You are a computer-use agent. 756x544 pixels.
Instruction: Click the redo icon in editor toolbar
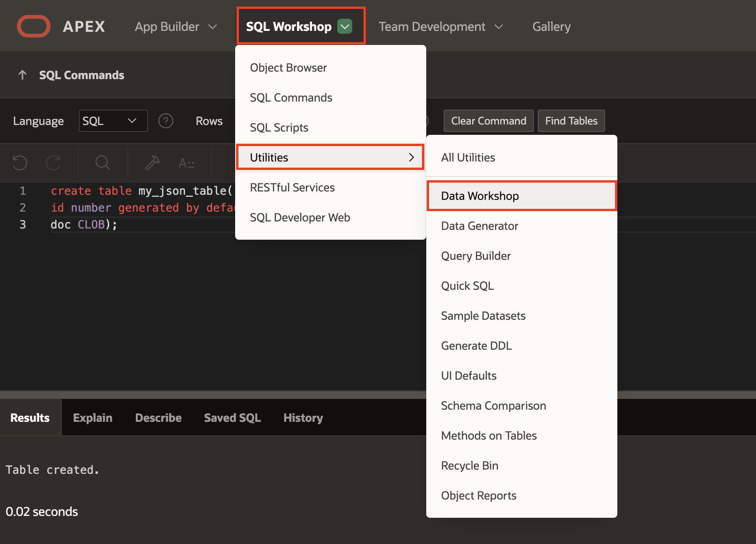[x=53, y=163]
